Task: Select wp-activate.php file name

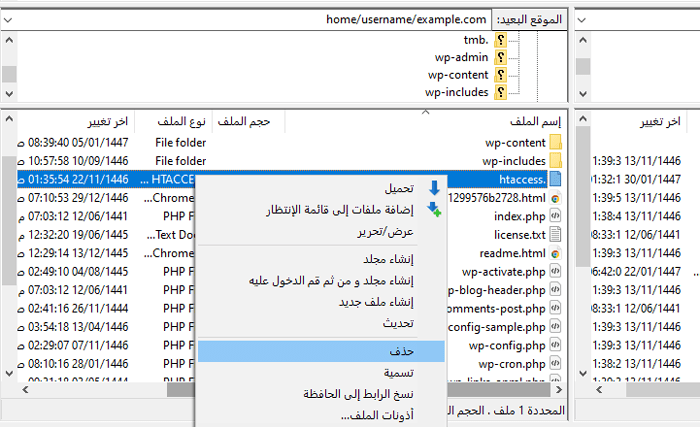Action: pyautogui.click(x=504, y=272)
